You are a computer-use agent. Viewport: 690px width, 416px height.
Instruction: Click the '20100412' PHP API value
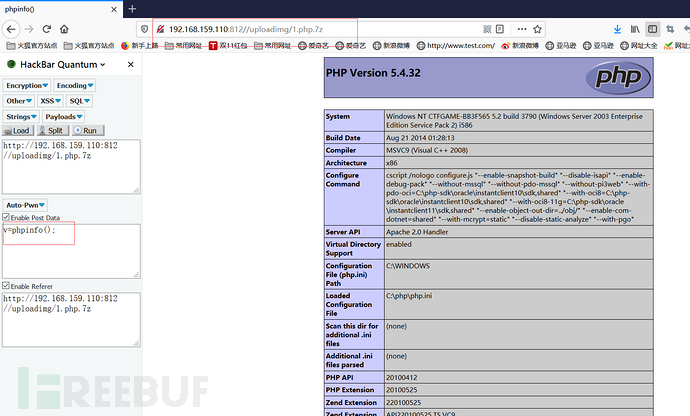pyautogui.click(x=401, y=378)
